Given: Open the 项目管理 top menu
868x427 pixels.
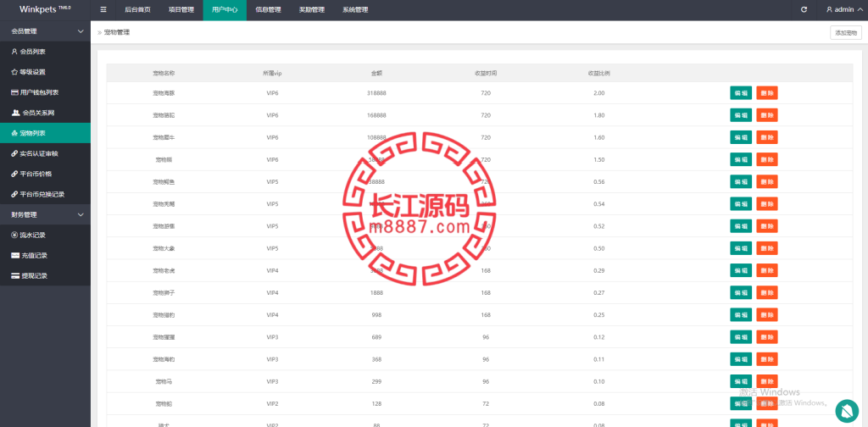Looking at the screenshot, I should (x=181, y=9).
